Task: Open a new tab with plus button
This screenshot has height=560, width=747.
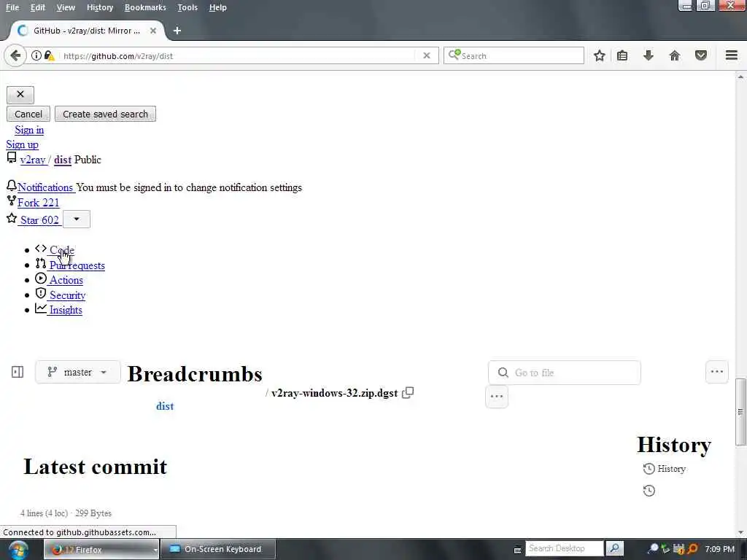Action: tap(177, 31)
